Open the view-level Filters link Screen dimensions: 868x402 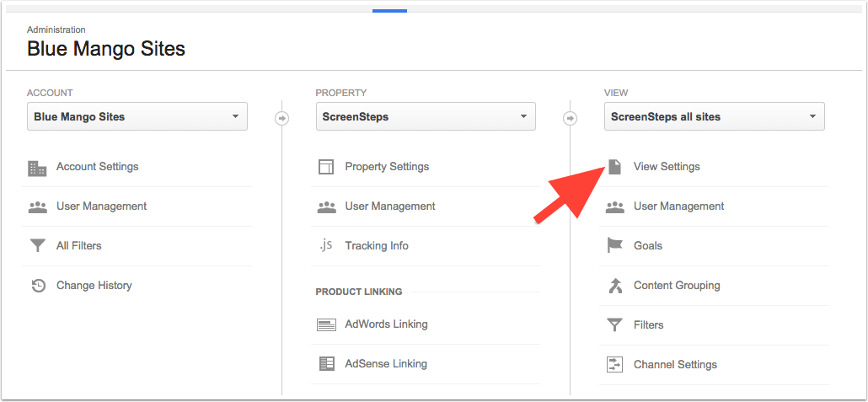648,325
